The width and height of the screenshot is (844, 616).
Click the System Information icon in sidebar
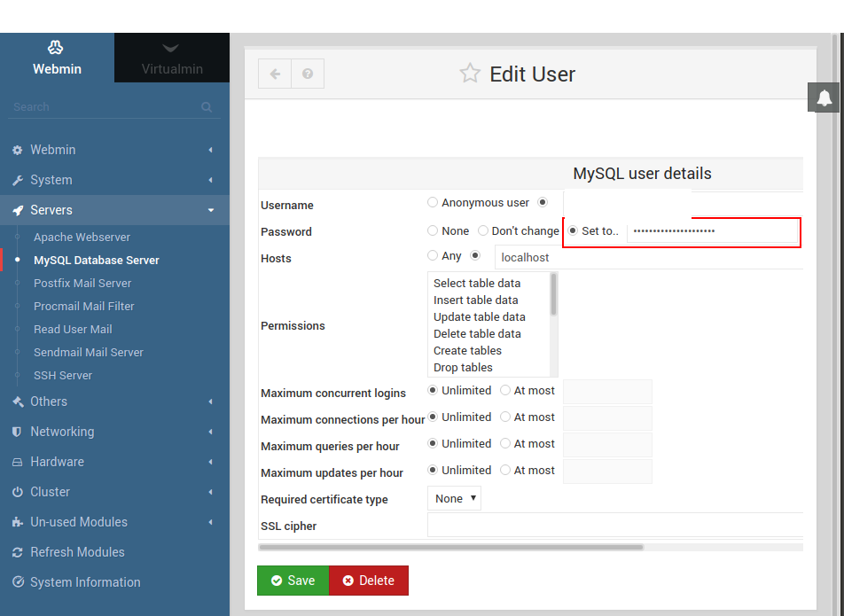(x=20, y=582)
